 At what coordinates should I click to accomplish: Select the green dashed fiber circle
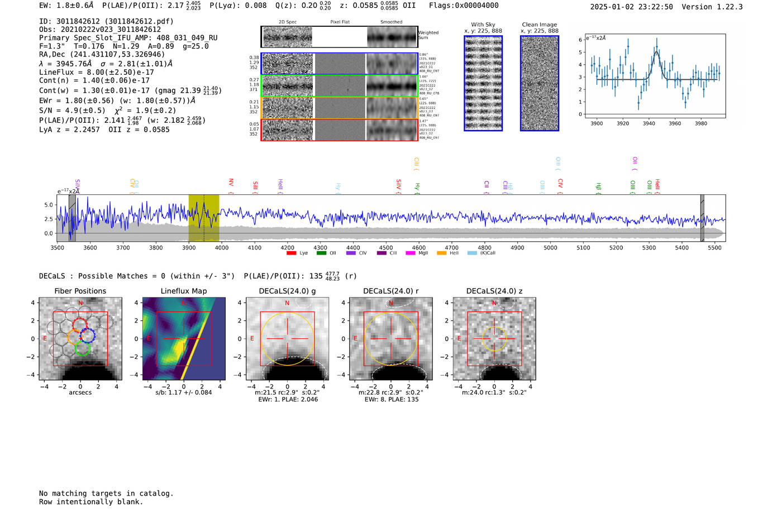pyautogui.click(x=82, y=349)
